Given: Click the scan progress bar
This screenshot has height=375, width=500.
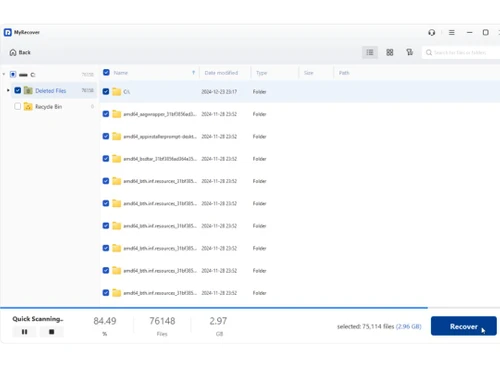Looking at the screenshot, I should tap(250, 308).
